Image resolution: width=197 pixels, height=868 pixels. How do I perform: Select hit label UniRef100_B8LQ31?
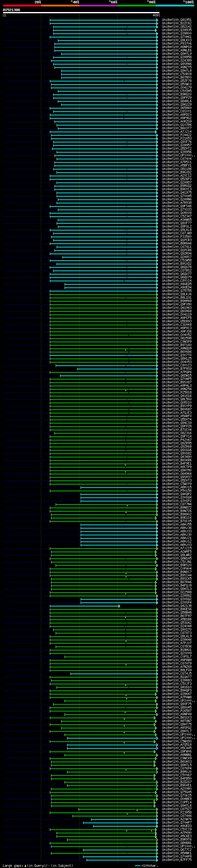point(176,297)
